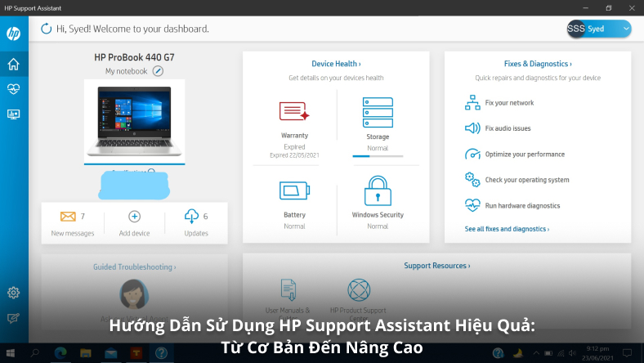Viewport: 644px width, 363px height.
Task: Open File Explorer from the taskbar
Action: [x=86, y=353]
